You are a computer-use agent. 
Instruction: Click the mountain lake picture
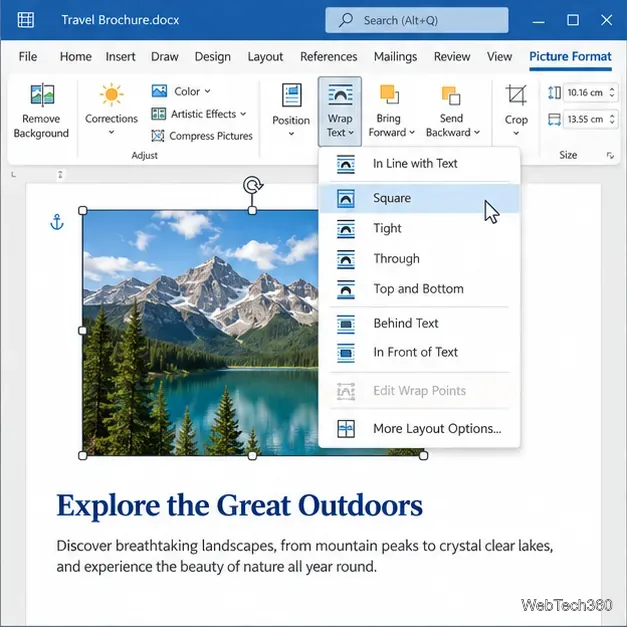pyautogui.click(x=200, y=333)
